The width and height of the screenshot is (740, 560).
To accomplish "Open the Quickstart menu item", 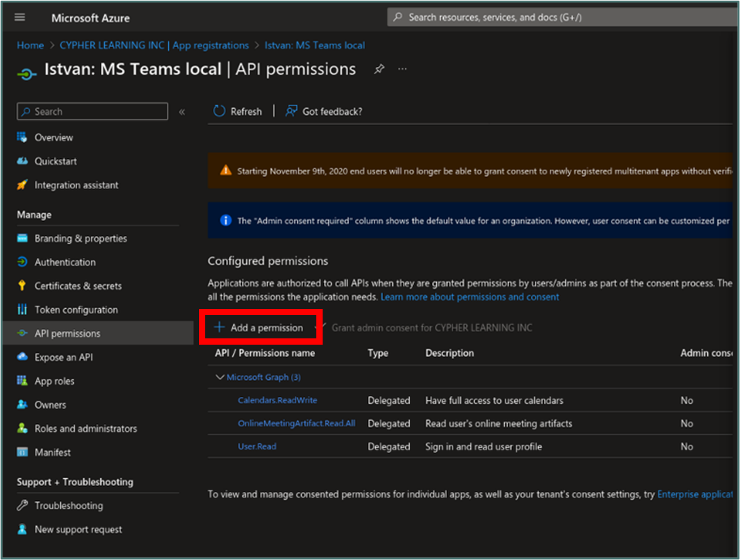I will [56, 161].
